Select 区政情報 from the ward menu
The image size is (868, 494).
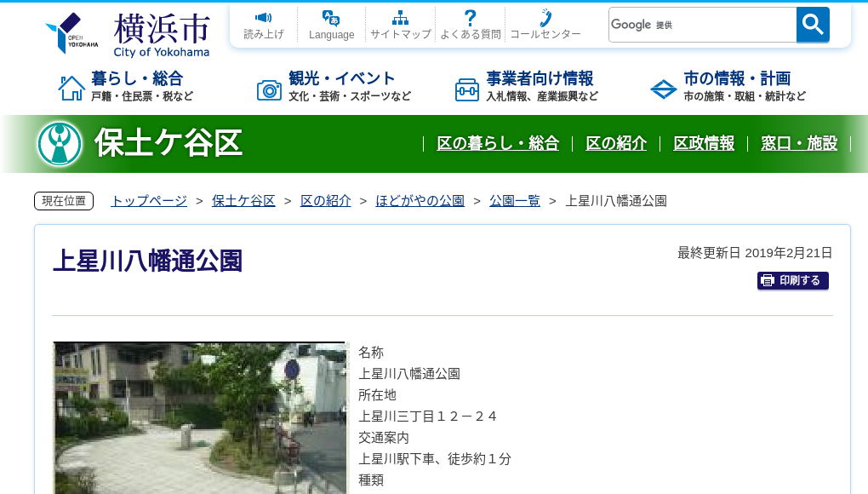704,144
